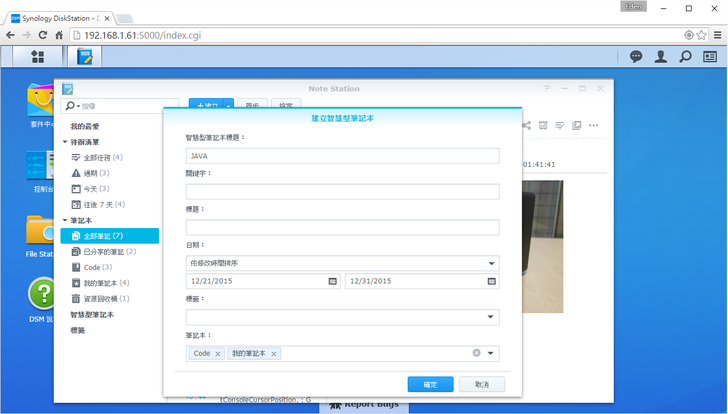Viewport: 728px width, 414px height.
Task: Open the DSM main menu icon
Action: coord(38,57)
